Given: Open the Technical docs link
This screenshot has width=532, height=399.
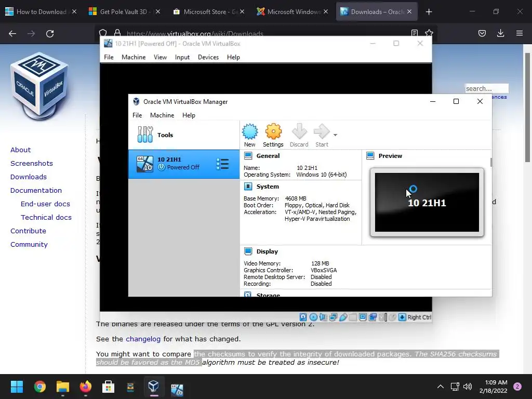Looking at the screenshot, I should 46,218.
